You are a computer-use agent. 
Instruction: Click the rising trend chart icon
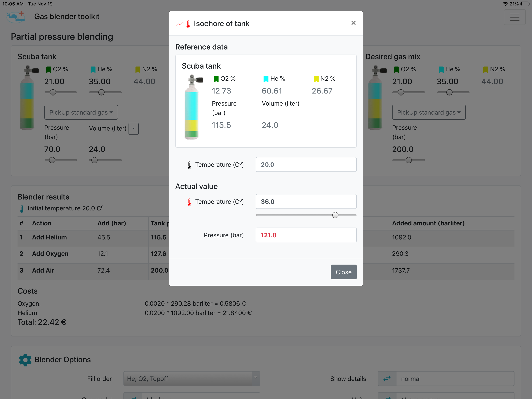click(179, 24)
